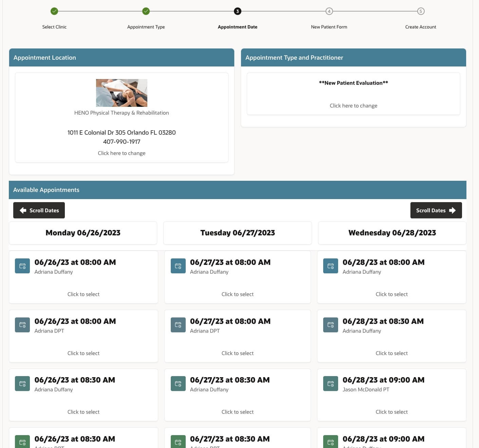Click the calendar icon on 06/28 9:00 AM Jason McDonald slot
The width and height of the screenshot is (479, 448).
[330, 384]
